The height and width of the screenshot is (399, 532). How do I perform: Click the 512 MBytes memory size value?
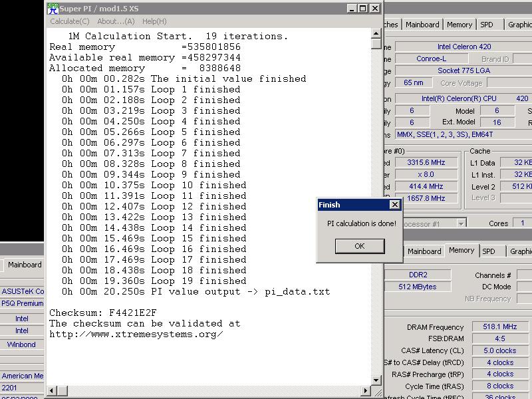click(418, 287)
